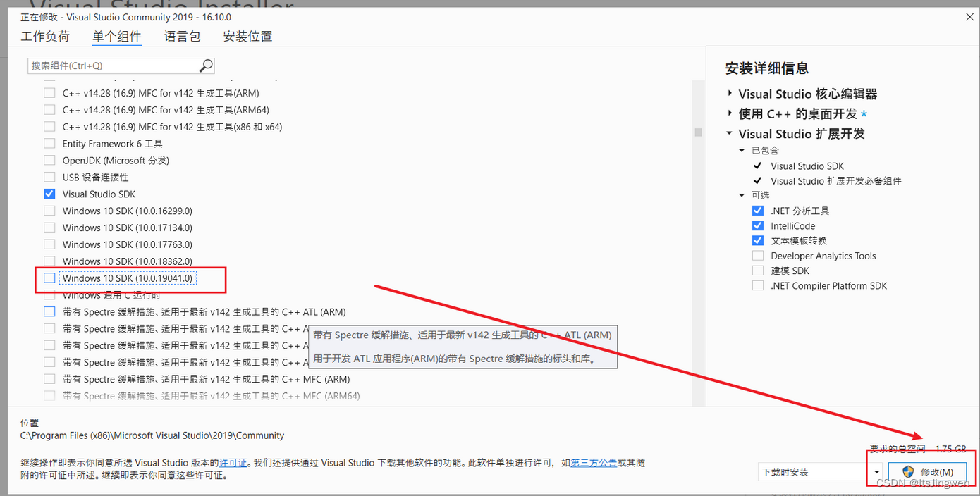Enable the 建模 SDK option
The image size is (980, 496).
[x=758, y=271]
